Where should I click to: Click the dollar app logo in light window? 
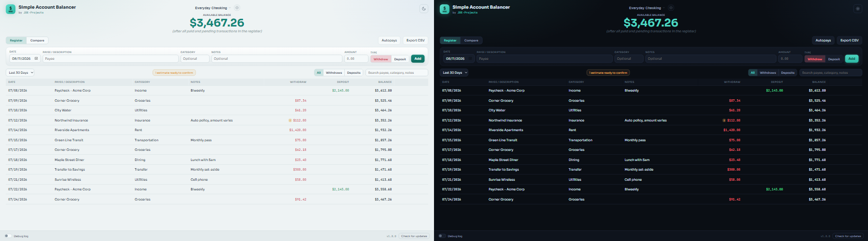(11, 9)
